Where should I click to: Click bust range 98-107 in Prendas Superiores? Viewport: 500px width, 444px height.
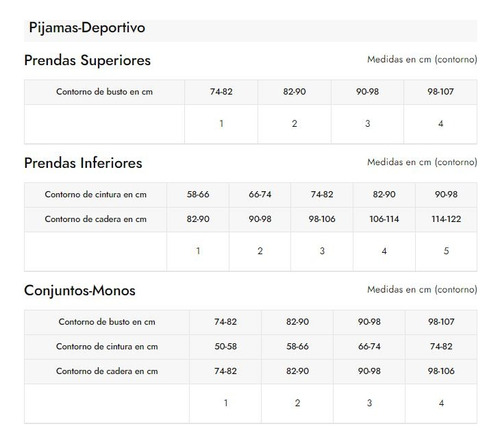(441, 91)
